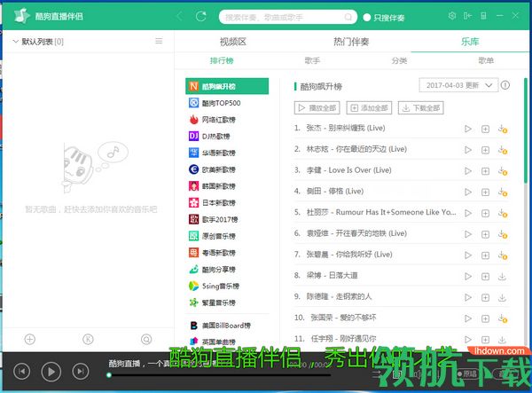The width and height of the screenshot is (532, 393).
Task: Click the refresh icon in the top bar
Action: [x=201, y=16]
